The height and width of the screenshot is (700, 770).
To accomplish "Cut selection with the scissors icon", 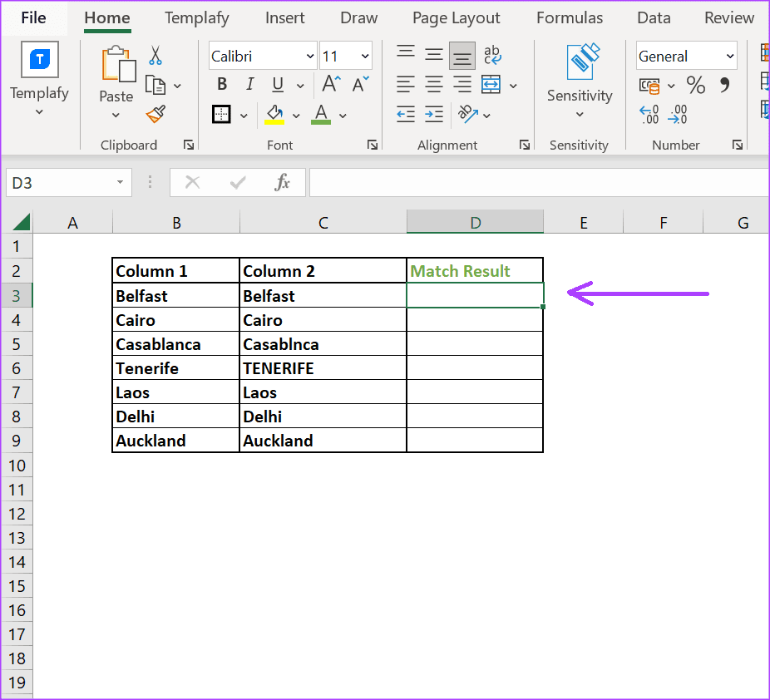I will pos(155,56).
